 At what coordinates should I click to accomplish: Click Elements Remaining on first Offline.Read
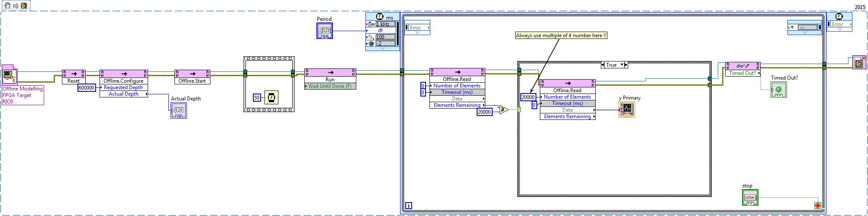coord(457,105)
